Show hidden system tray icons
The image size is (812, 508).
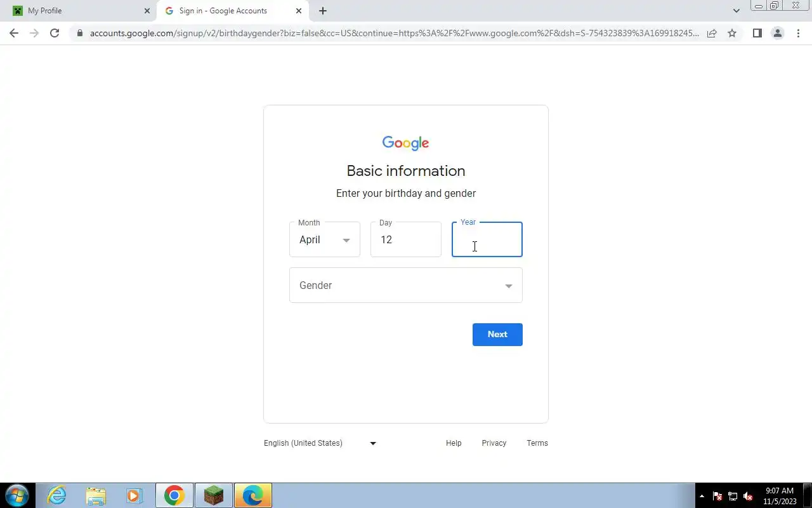[x=702, y=496]
